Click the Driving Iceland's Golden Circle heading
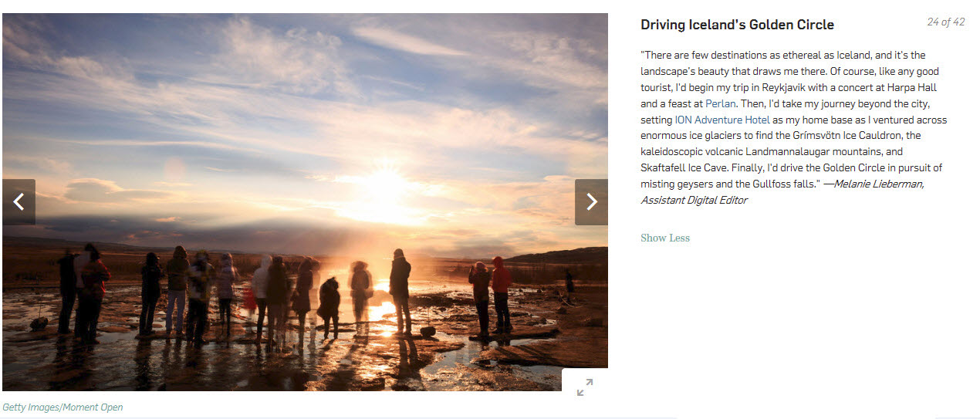The width and height of the screenshot is (980, 419). [737, 25]
